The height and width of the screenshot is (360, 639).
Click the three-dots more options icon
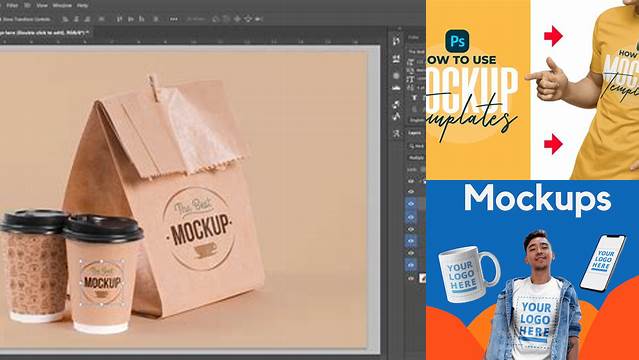click(x=174, y=19)
